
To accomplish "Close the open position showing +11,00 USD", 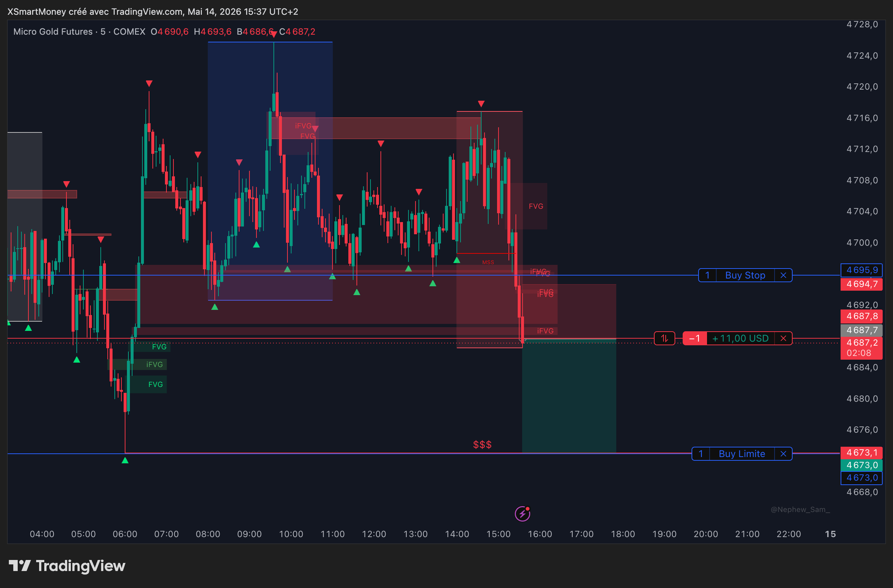I will tap(783, 338).
